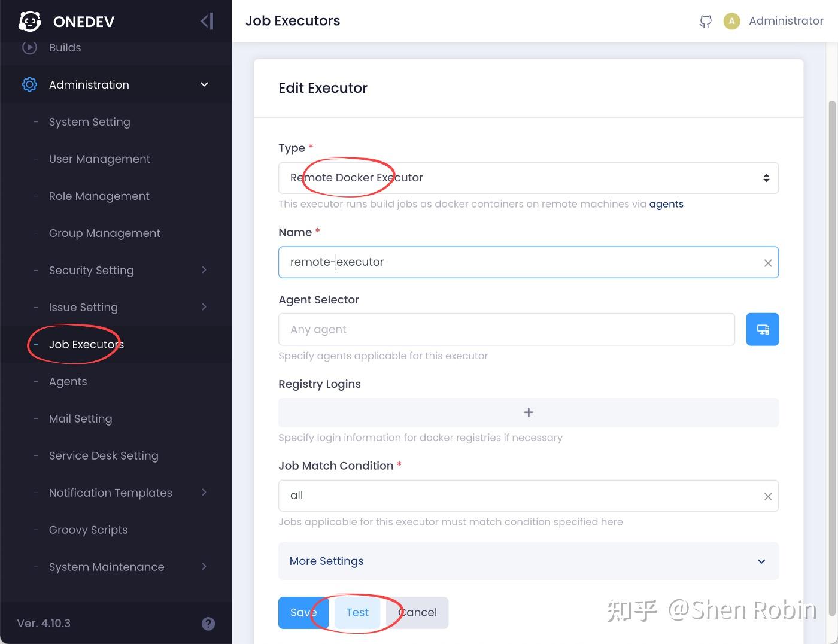The height and width of the screenshot is (644, 838).
Task: Add a registry login with the plus icon
Action: 529,412
